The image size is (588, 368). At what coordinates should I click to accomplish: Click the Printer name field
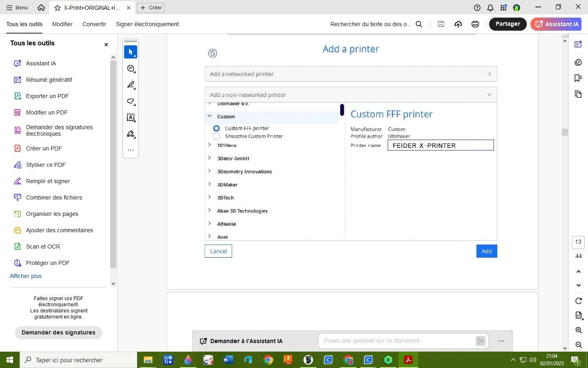click(x=441, y=145)
